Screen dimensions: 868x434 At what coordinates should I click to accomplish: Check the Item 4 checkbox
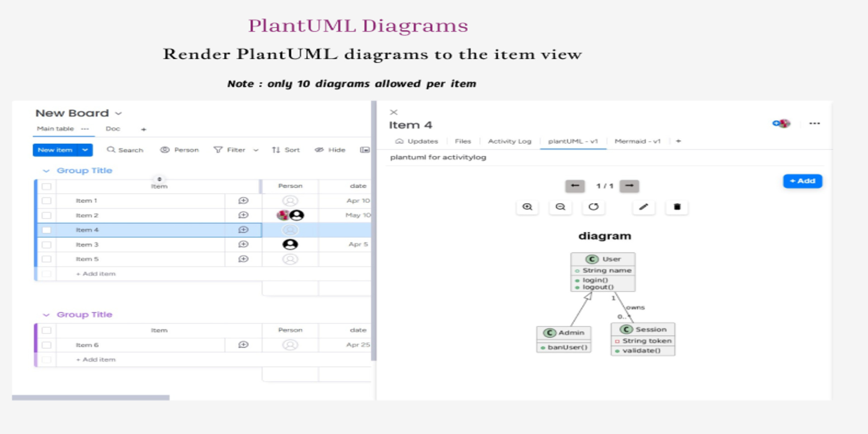47,230
